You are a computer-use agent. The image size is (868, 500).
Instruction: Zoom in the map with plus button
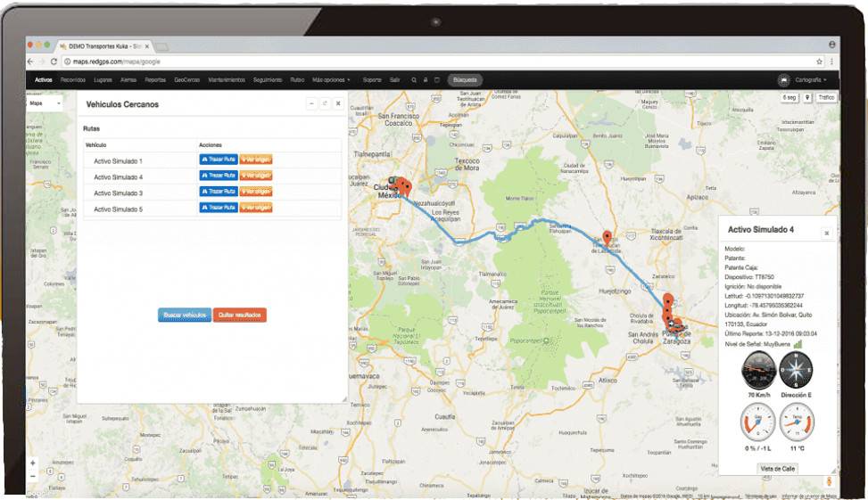tap(33, 463)
